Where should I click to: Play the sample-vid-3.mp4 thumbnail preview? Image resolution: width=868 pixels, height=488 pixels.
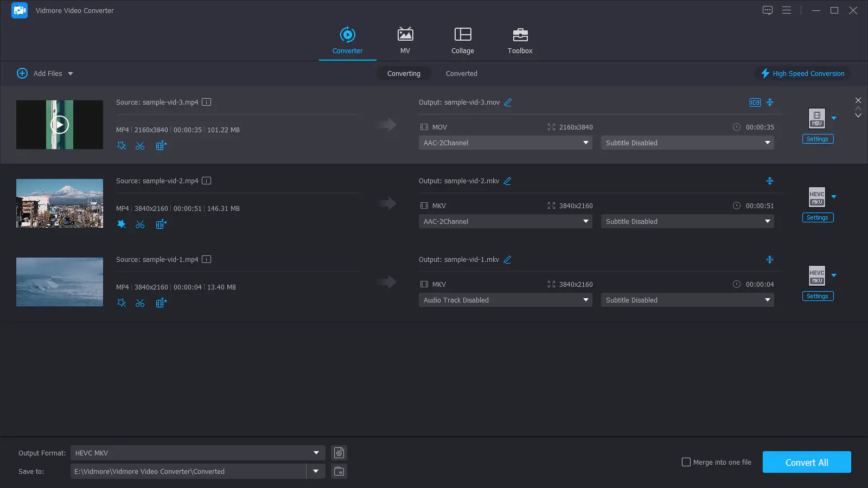pos(60,124)
